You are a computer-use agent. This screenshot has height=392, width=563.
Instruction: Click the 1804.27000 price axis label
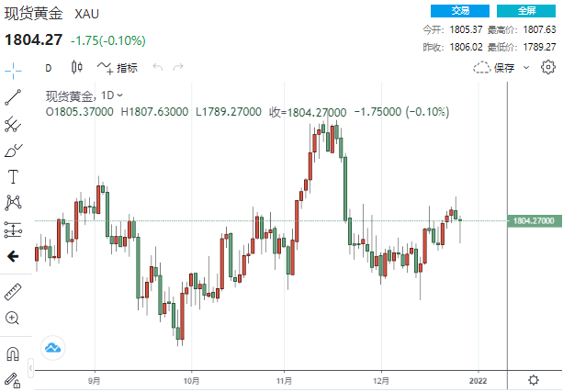pyautogui.click(x=534, y=220)
